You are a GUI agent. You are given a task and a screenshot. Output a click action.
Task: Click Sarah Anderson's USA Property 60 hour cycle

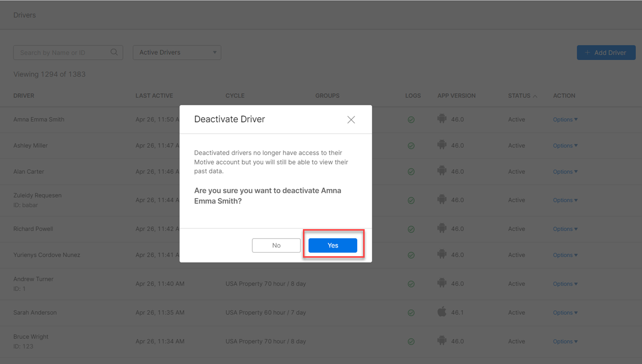pos(266,312)
